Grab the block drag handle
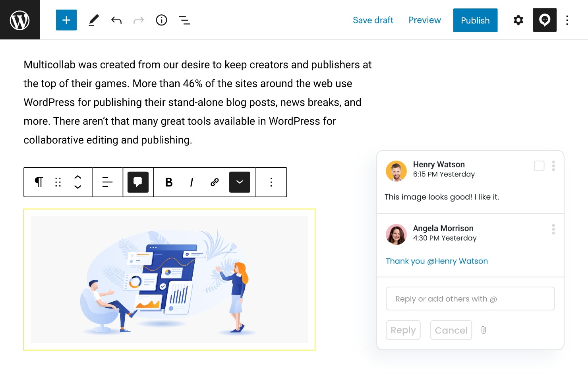Viewport: 588px width, 382px height. (58, 182)
